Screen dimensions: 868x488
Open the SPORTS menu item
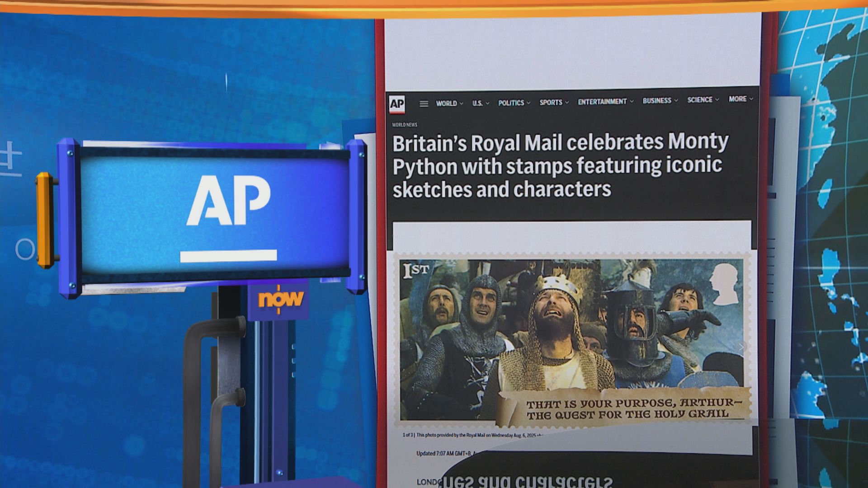tap(551, 103)
